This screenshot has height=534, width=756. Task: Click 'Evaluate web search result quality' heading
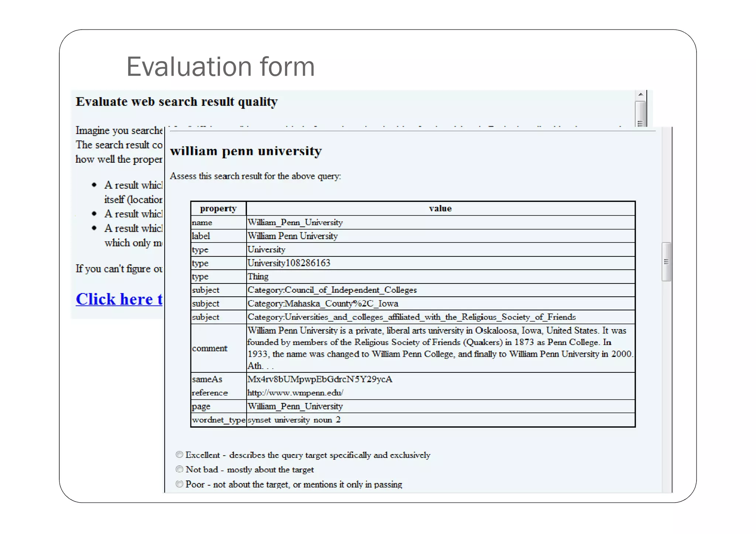tap(176, 101)
